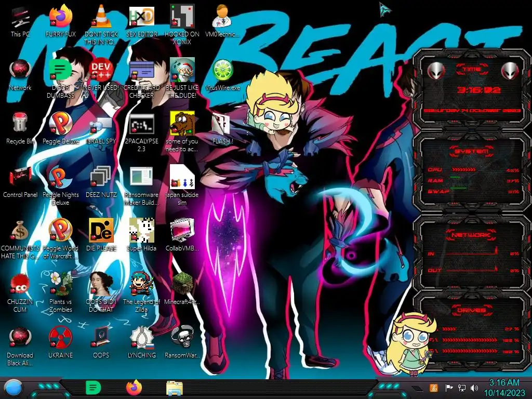Viewport: 532px width, 399px height.
Task: Click the SYSTEM header on gadget
Action: 472,151
